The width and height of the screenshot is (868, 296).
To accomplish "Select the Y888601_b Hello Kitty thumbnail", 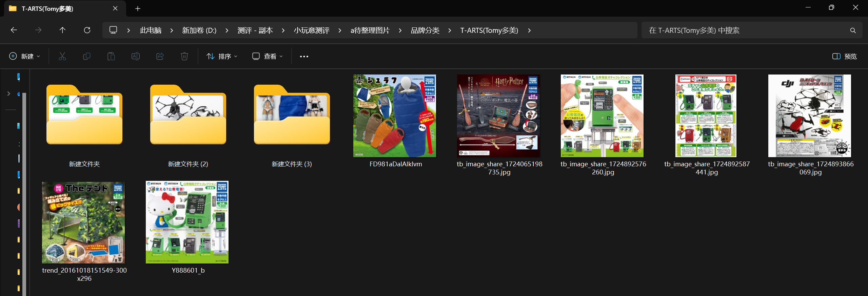I will tap(187, 222).
